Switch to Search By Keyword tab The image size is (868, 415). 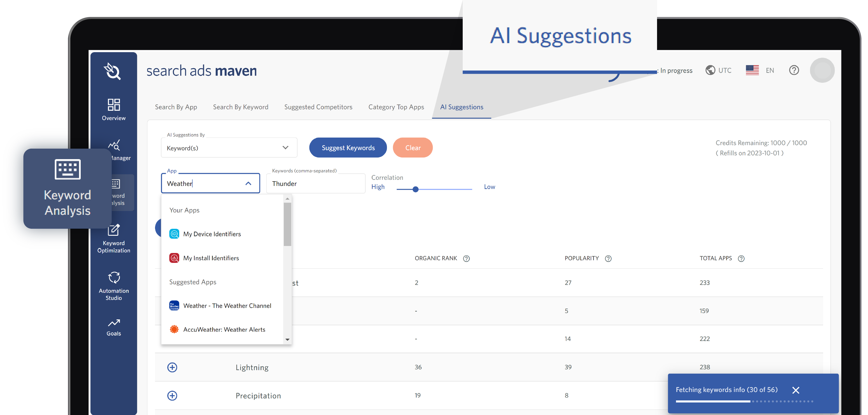[x=241, y=107]
